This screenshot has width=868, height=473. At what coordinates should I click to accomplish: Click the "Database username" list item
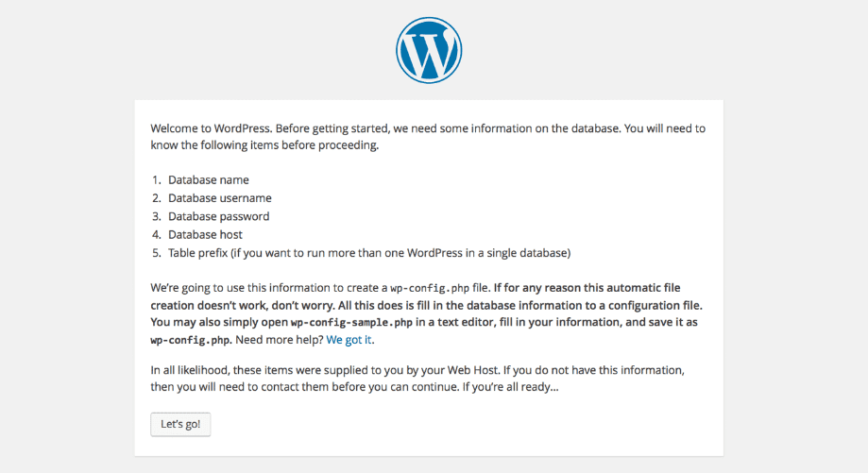click(220, 198)
